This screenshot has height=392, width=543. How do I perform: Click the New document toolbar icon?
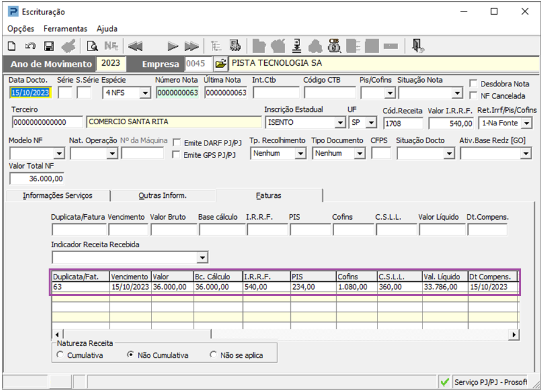click(x=12, y=46)
